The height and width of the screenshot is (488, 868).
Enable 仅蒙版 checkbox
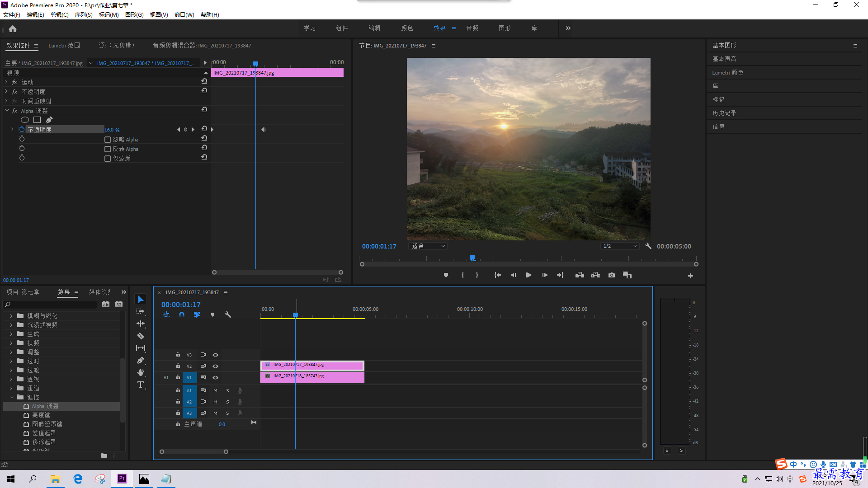click(108, 159)
